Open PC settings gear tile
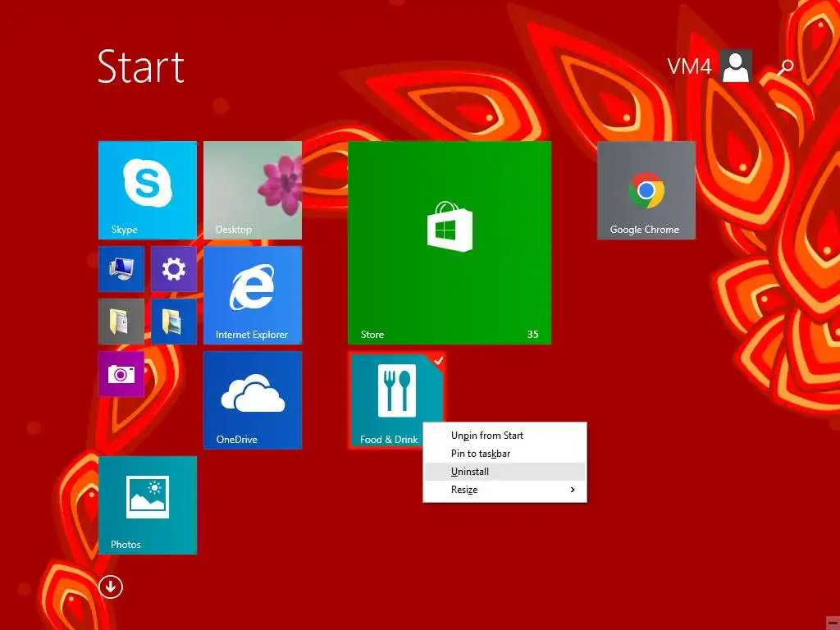This screenshot has height=630, width=840. coord(174,269)
